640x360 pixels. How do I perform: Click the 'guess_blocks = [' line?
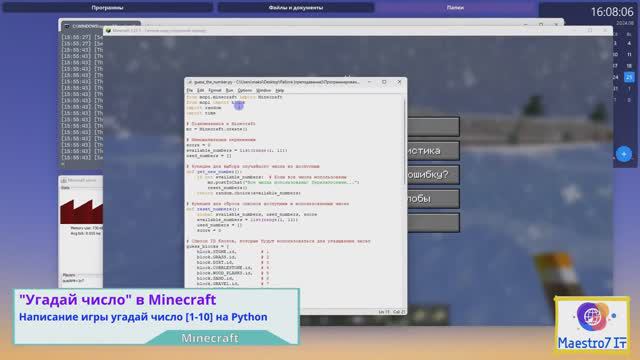tap(208, 247)
